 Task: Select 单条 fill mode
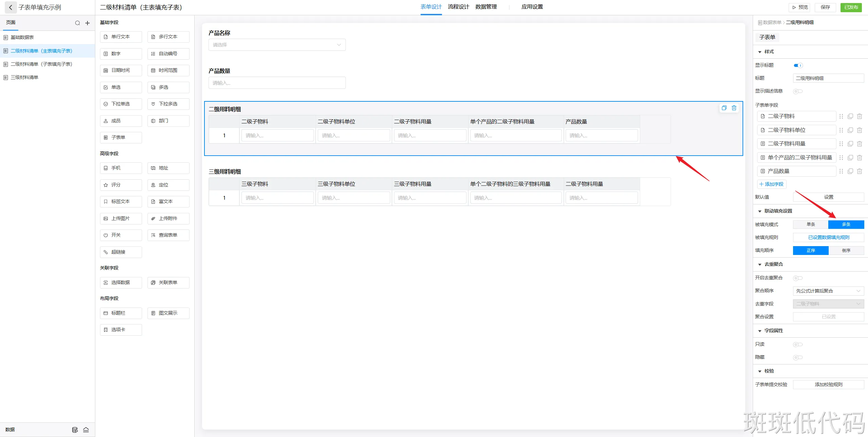pyautogui.click(x=811, y=224)
